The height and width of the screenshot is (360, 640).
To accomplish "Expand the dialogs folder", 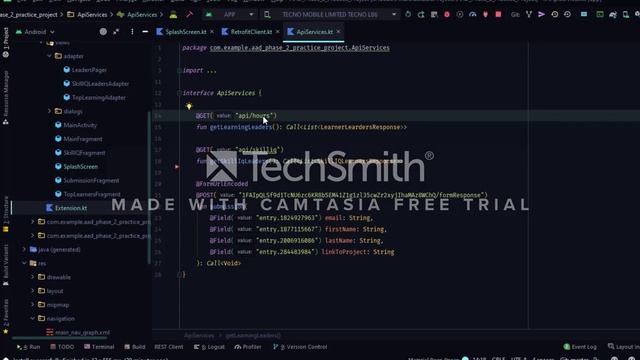I will click(x=49, y=111).
